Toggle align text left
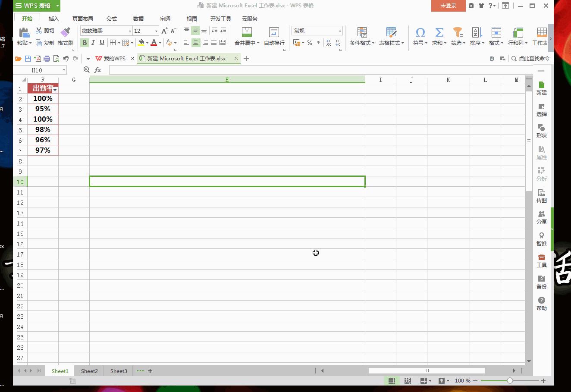 186,43
